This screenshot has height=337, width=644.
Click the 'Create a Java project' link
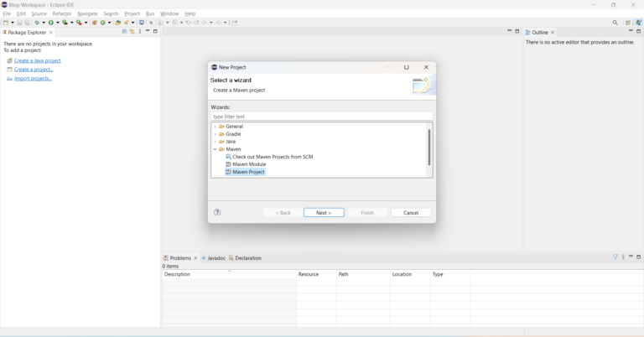click(x=37, y=61)
